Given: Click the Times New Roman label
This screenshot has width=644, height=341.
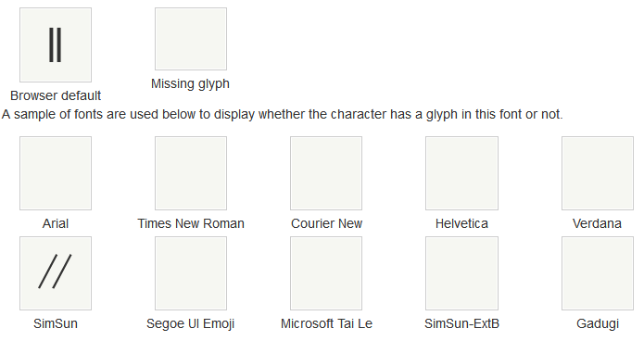Looking at the screenshot, I should pyautogui.click(x=191, y=223).
